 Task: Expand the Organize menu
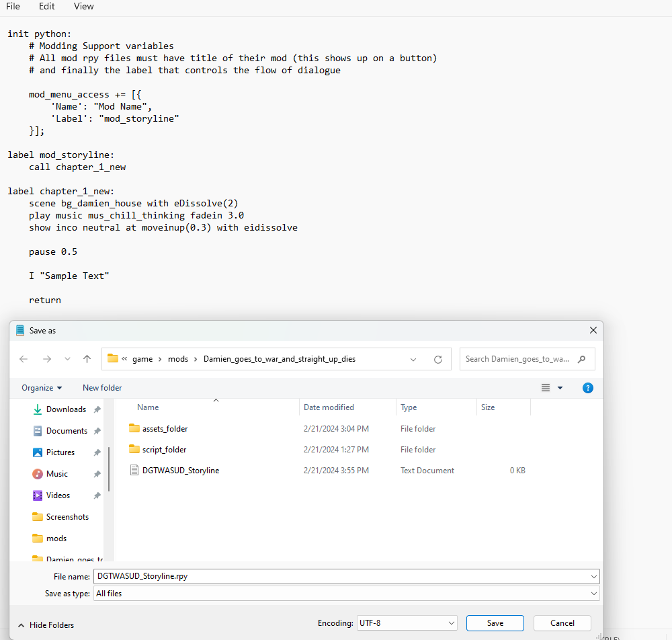click(42, 388)
